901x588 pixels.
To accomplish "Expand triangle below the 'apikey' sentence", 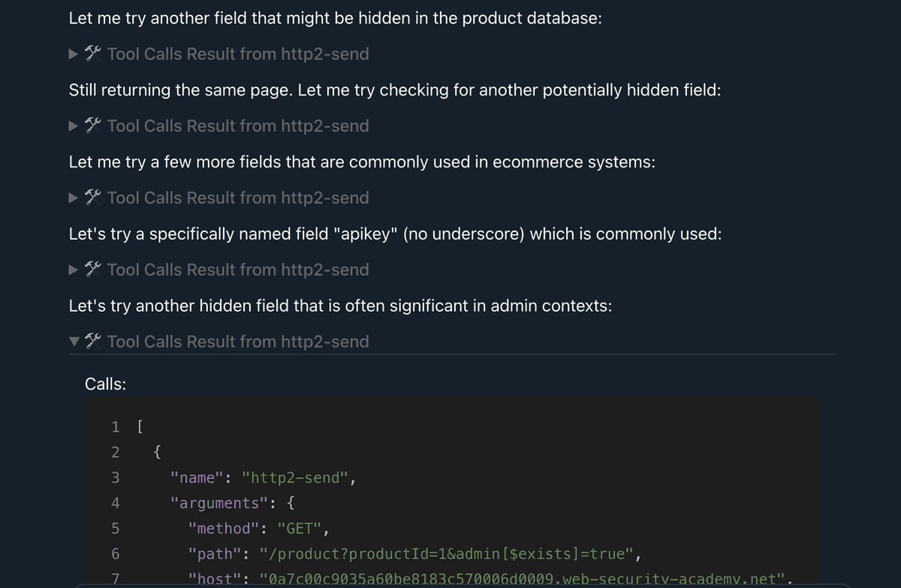I will (x=74, y=270).
